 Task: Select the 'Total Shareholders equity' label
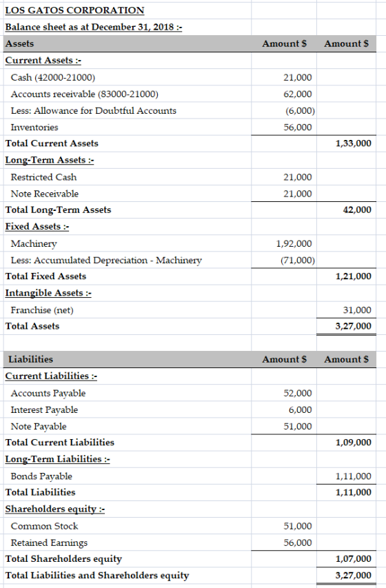63,559
